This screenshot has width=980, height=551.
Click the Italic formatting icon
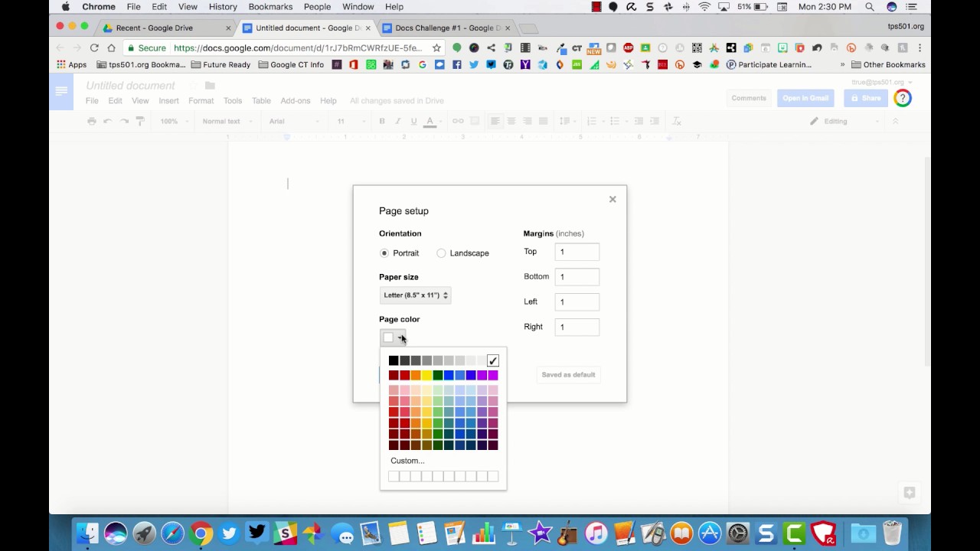(398, 121)
